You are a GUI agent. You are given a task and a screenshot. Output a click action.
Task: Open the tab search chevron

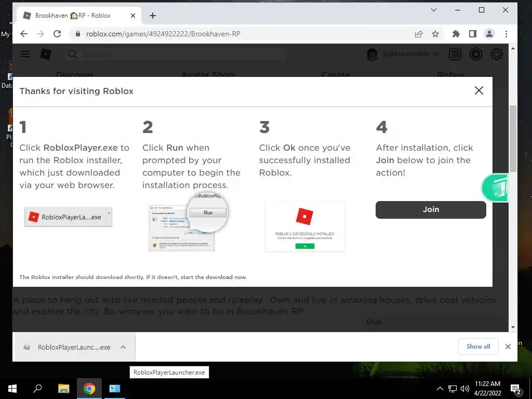[x=434, y=10]
